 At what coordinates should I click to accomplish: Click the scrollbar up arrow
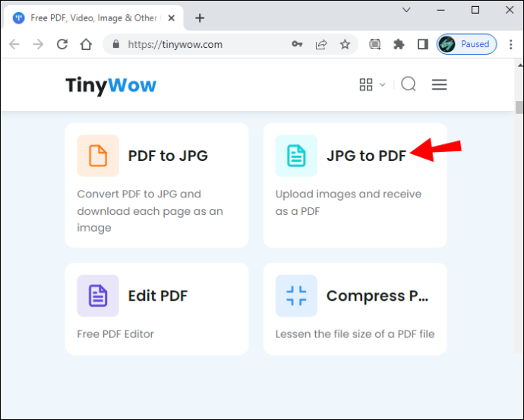point(519,65)
